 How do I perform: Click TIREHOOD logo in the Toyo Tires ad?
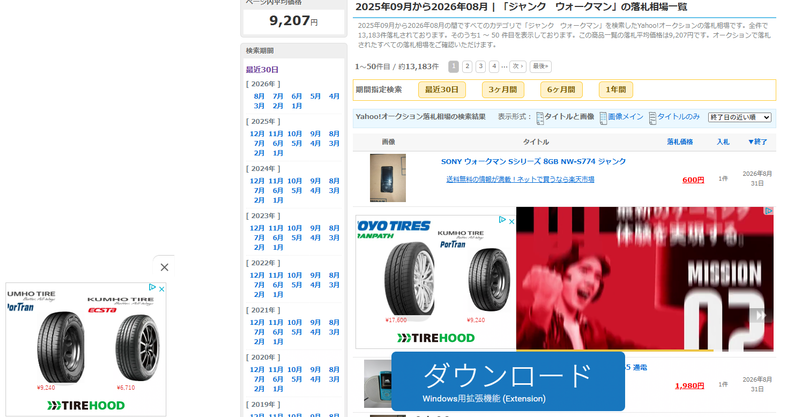436,338
